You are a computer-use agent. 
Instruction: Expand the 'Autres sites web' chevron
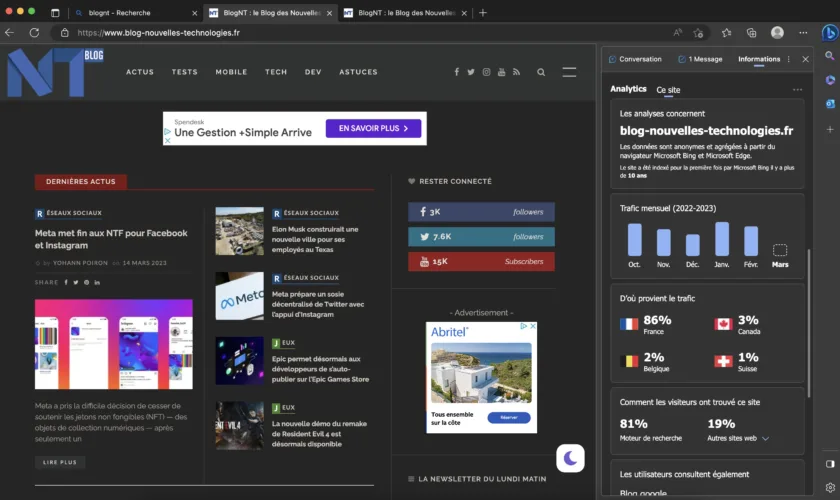(765, 438)
